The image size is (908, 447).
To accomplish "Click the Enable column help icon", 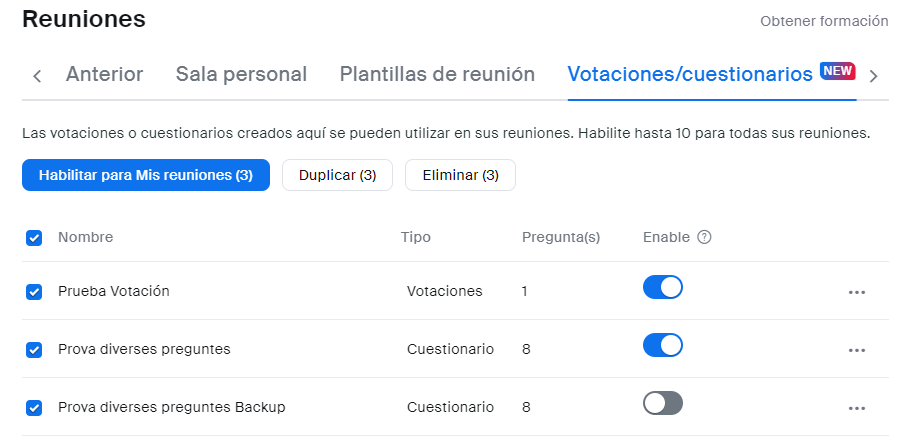I will coord(704,237).
